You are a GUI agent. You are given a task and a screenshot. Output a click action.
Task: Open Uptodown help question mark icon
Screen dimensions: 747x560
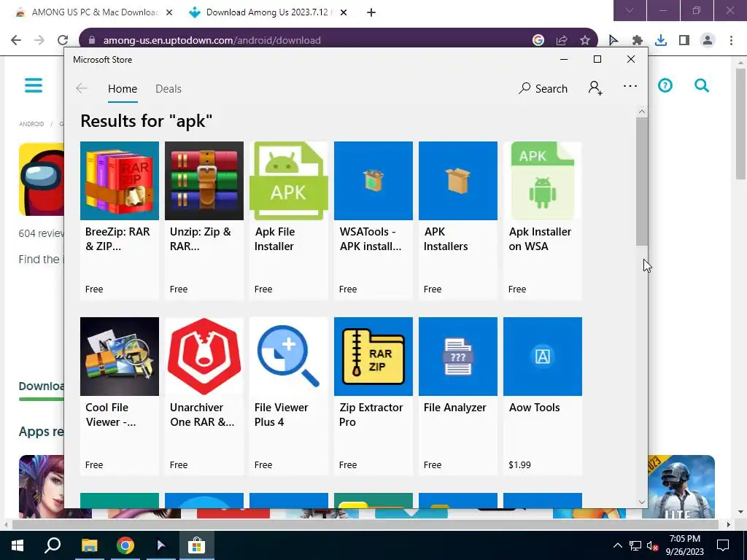tap(665, 86)
